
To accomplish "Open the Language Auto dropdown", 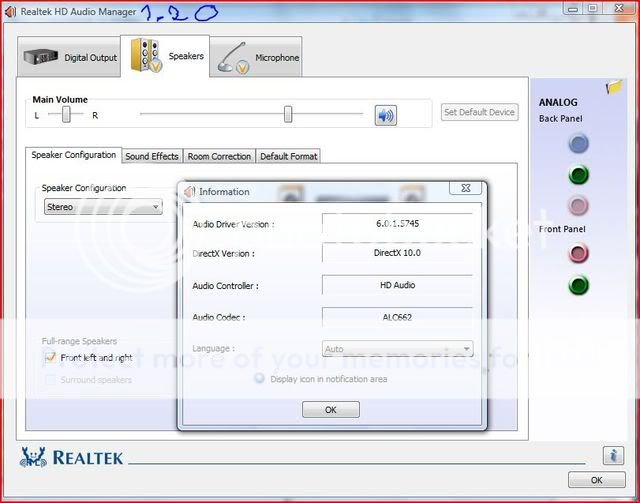I will [x=398, y=349].
